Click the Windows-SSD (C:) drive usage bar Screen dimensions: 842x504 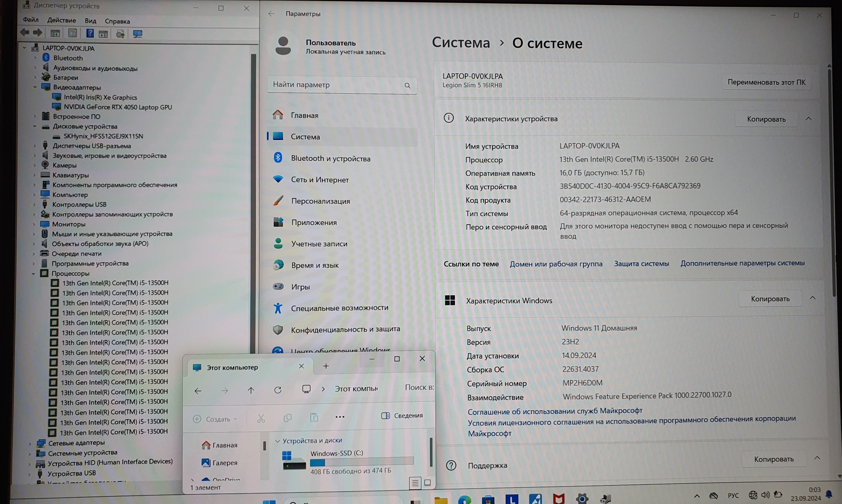pyautogui.click(x=362, y=462)
